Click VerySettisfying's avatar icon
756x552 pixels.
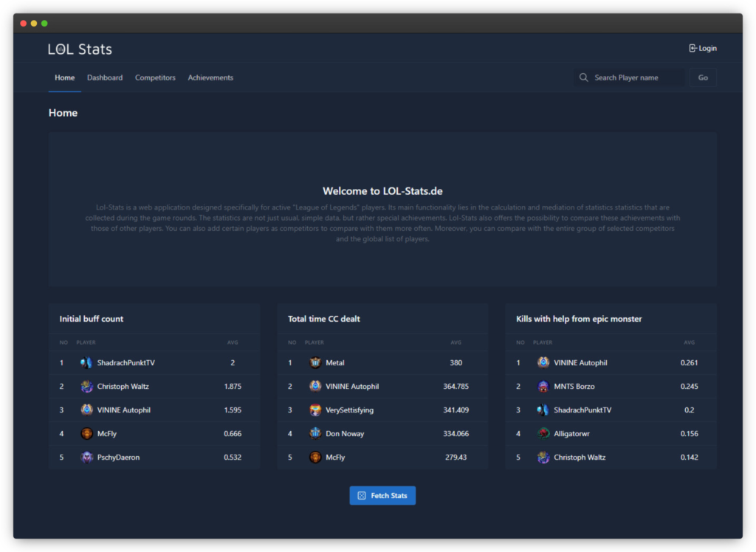(315, 410)
